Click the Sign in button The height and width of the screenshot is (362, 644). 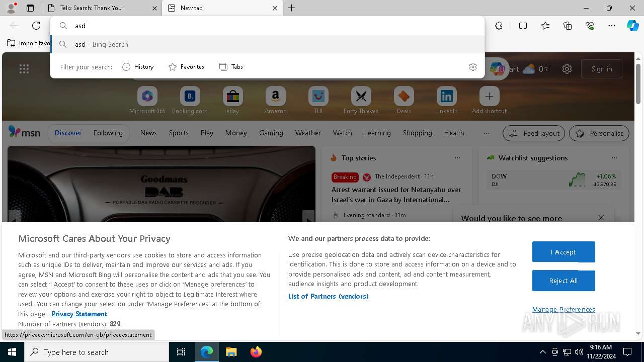tap(602, 69)
